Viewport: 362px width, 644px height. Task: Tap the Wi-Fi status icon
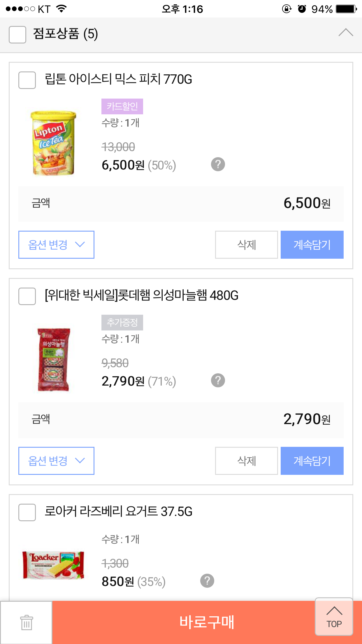tap(61, 9)
